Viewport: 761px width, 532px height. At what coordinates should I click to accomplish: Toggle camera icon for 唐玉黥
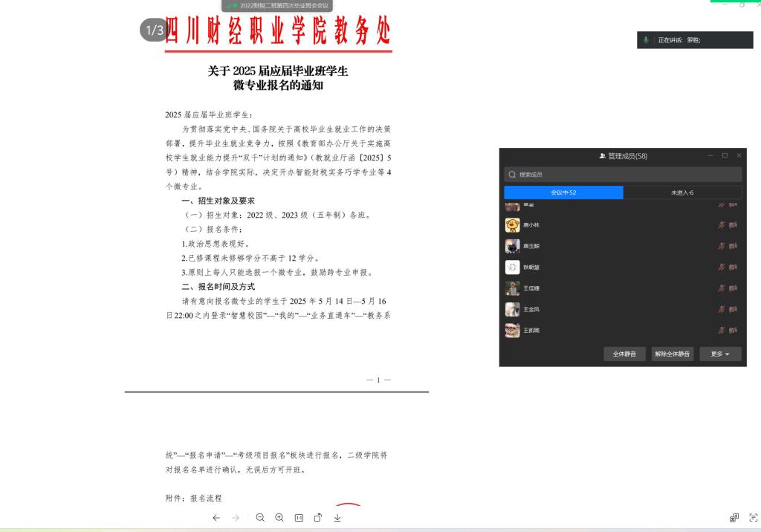click(734, 246)
